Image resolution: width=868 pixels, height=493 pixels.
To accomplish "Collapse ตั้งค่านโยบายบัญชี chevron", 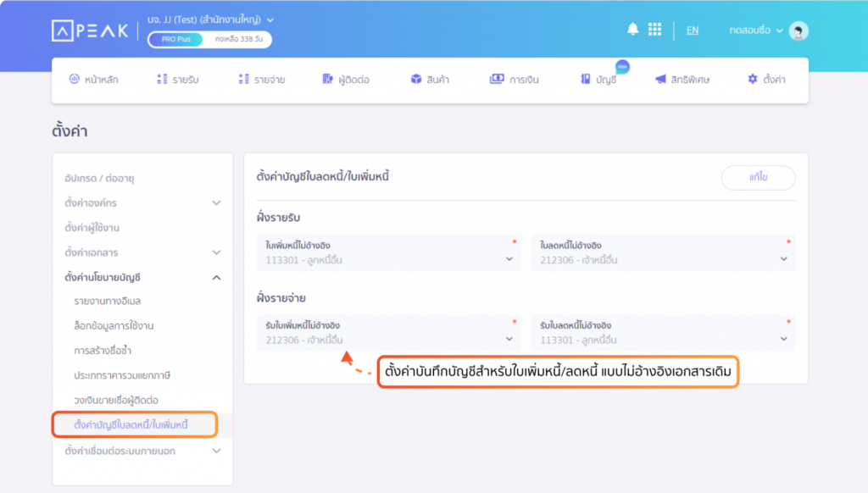I will [x=216, y=277].
